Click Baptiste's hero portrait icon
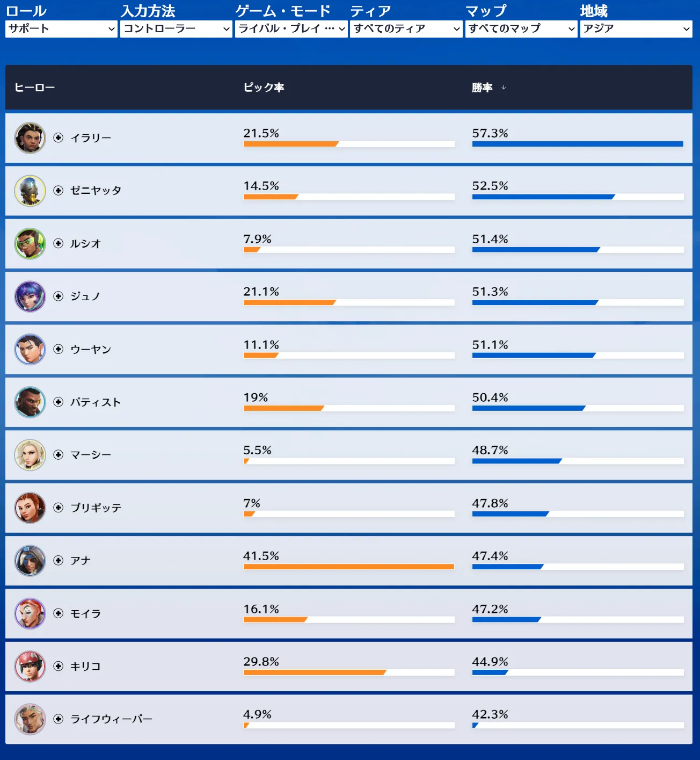Screen dimensions: 700x760 pyautogui.click(x=30, y=402)
